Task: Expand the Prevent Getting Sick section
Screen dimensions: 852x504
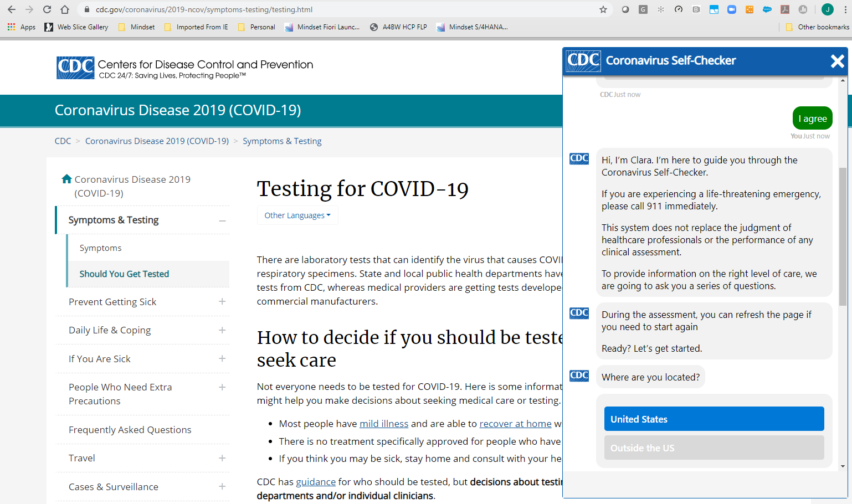Action: [222, 301]
